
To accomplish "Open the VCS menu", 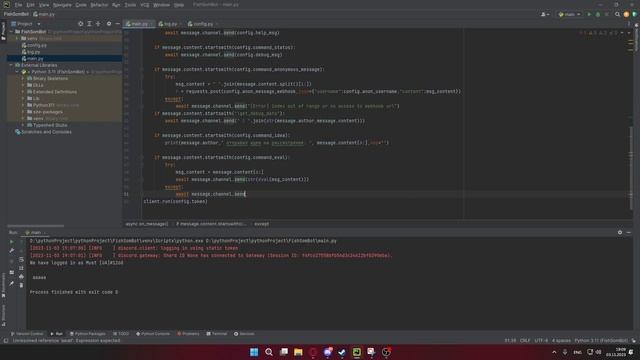I will (x=145, y=5).
